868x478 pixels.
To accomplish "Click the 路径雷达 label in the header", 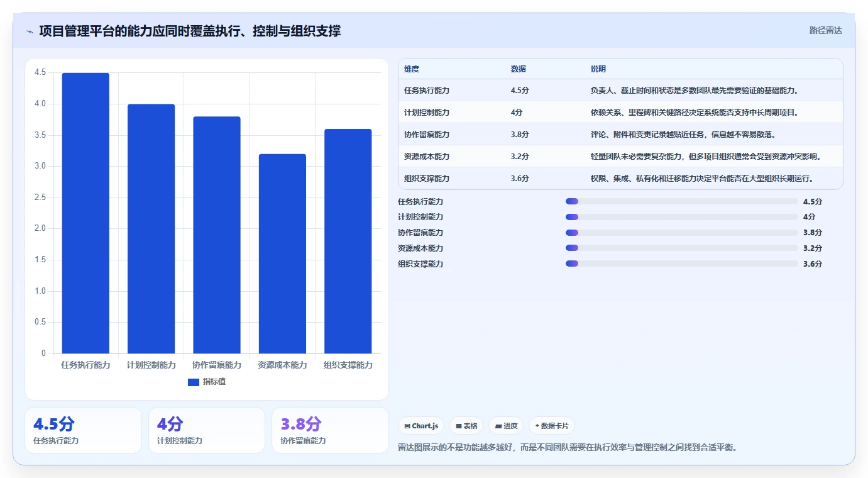I will (825, 30).
